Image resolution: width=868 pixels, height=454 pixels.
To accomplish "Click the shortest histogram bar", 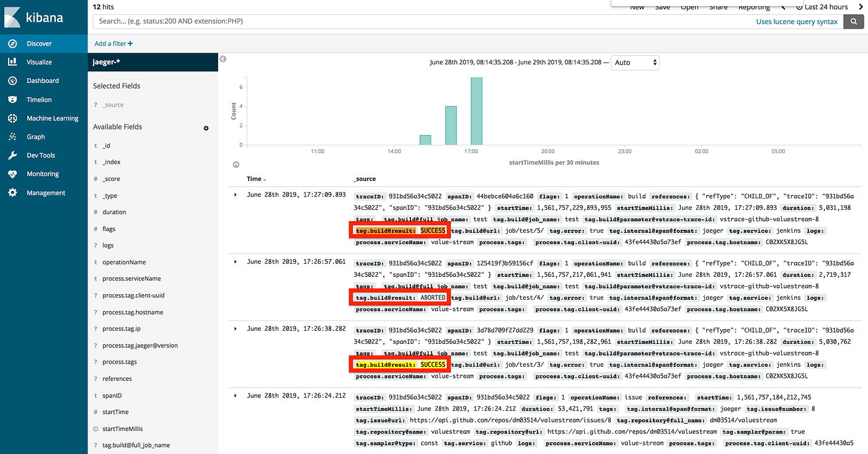I will point(425,140).
